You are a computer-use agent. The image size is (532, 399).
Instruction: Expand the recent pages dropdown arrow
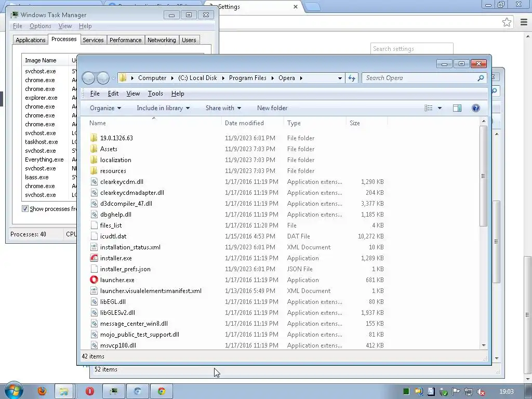click(114, 78)
